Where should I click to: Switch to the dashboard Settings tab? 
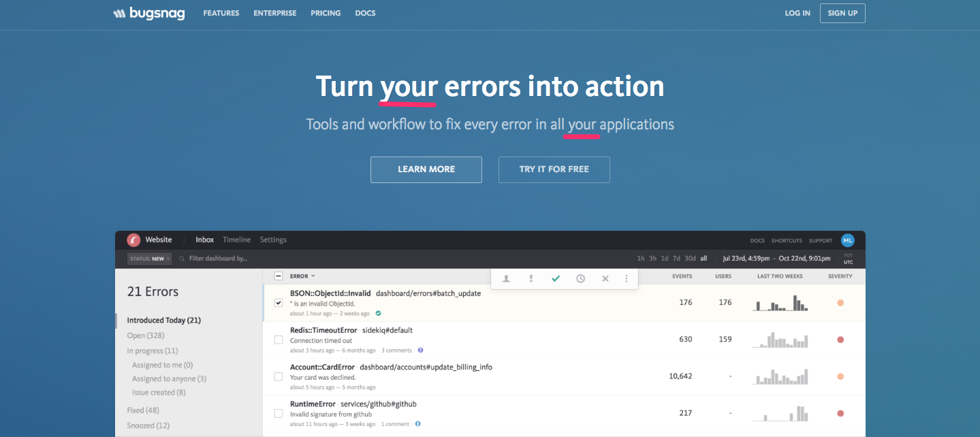coord(273,240)
